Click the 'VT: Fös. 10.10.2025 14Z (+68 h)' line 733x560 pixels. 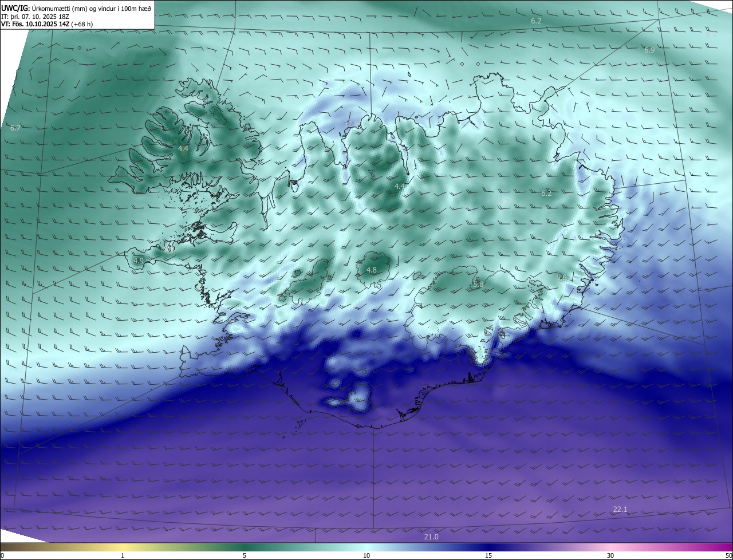pos(47,24)
